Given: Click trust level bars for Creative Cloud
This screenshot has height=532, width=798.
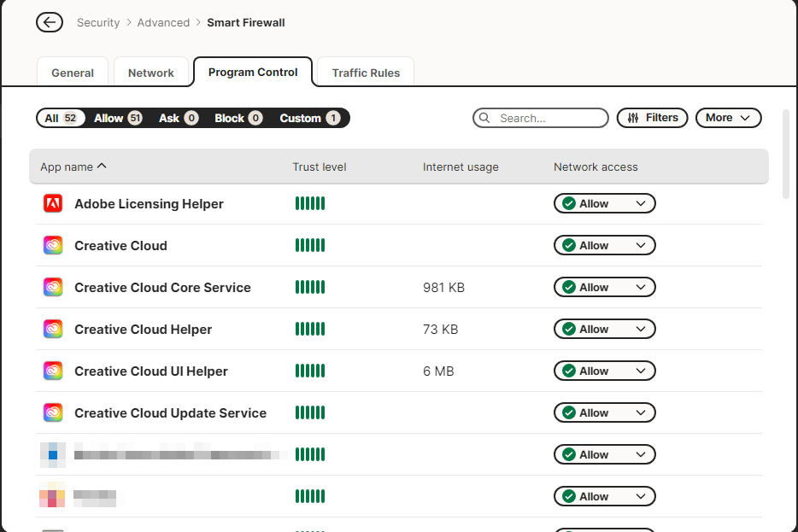Looking at the screenshot, I should point(310,246).
